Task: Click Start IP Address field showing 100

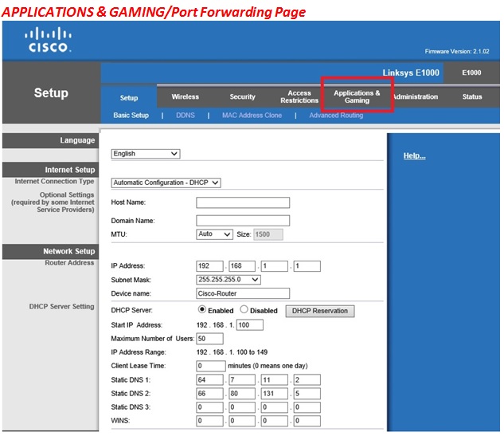Action: click(250, 325)
